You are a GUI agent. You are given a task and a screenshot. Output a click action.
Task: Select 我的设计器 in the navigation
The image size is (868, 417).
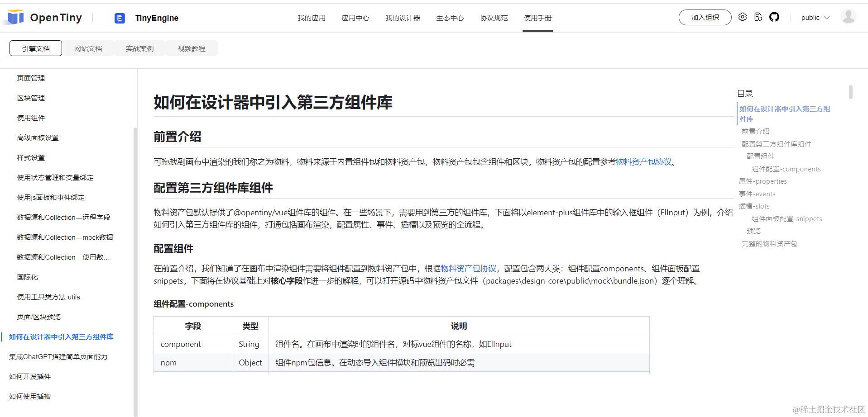click(402, 18)
